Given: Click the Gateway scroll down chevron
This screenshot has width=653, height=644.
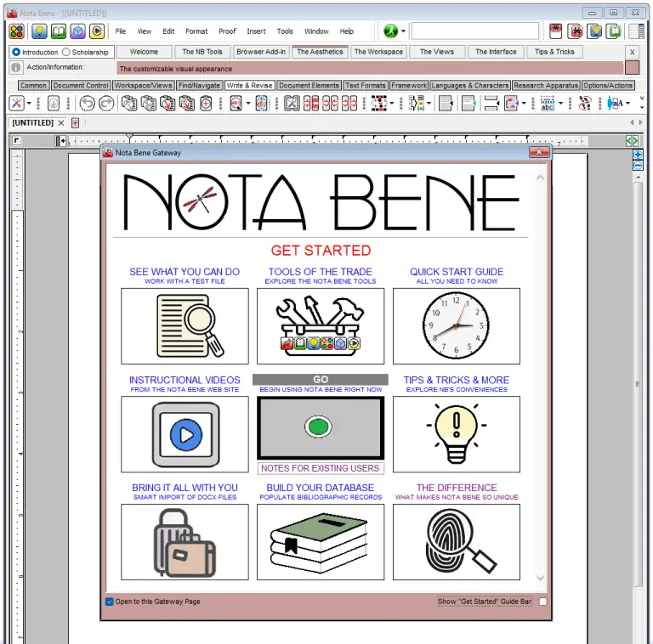Looking at the screenshot, I should [x=540, y=578].
